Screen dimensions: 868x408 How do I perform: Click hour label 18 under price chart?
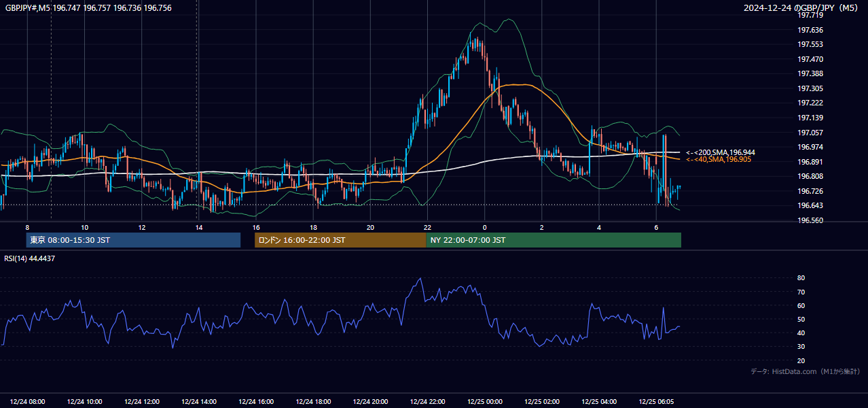point(313,227)
